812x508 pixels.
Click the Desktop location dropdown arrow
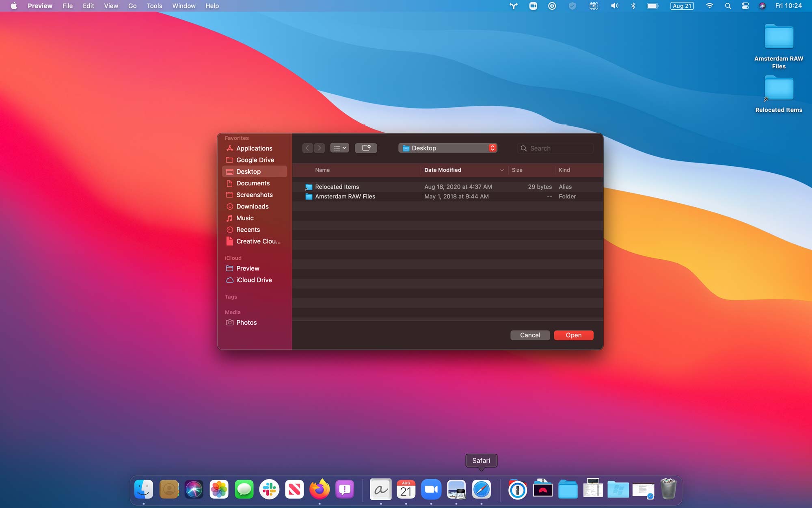tap(493, 148)
